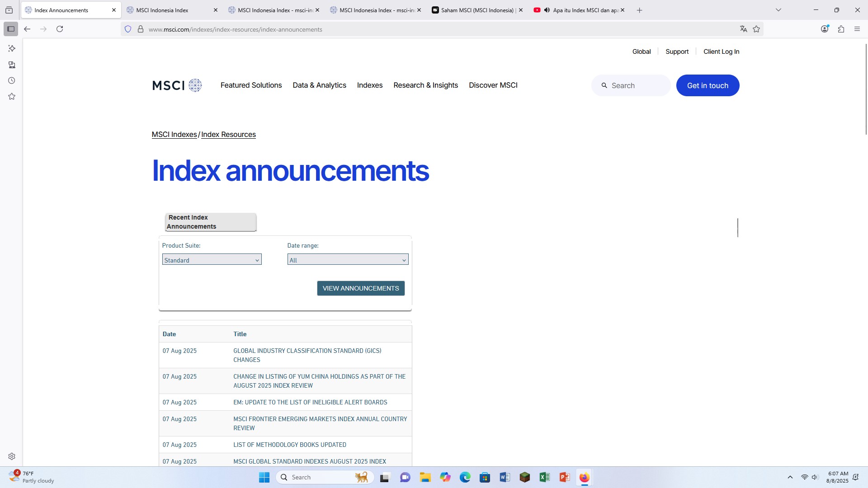This screenshot has height=488, width=868.
Task: Open the extensions puzzle icon
Action: click(841, 29)
